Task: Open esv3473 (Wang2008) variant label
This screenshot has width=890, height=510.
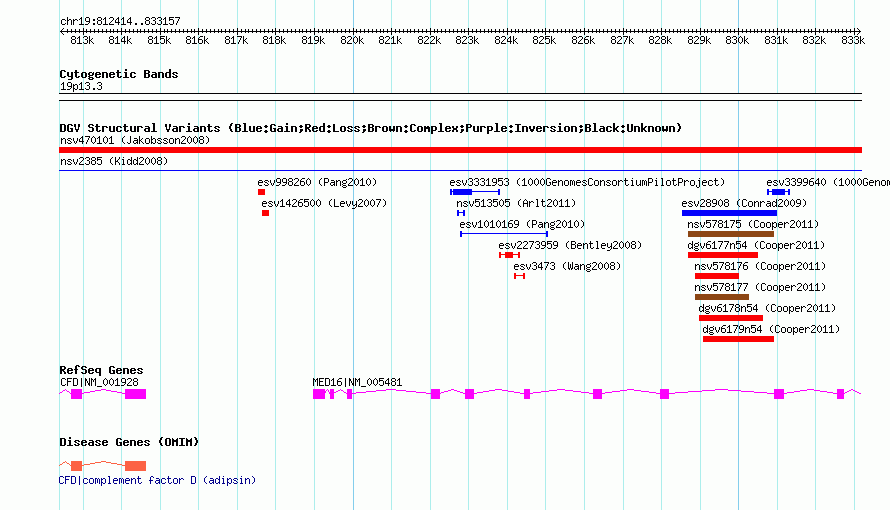Action: [x=567, y=266]
